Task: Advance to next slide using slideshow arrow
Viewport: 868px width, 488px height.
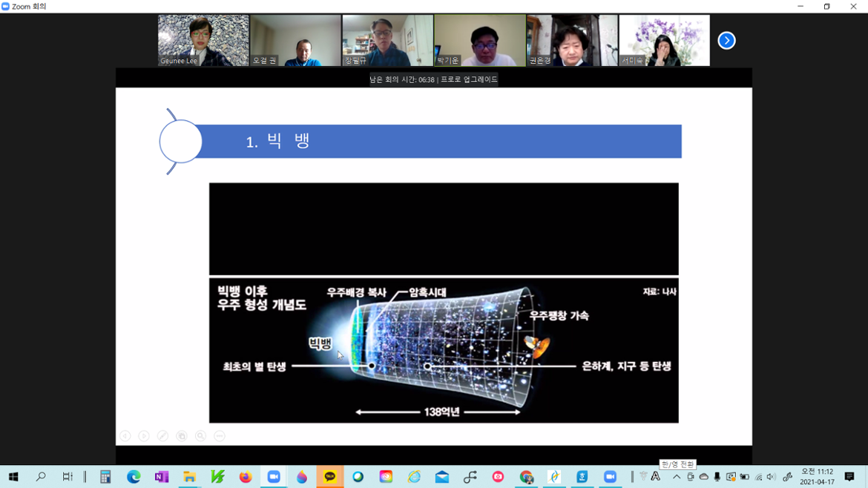Action: (144, 436)
